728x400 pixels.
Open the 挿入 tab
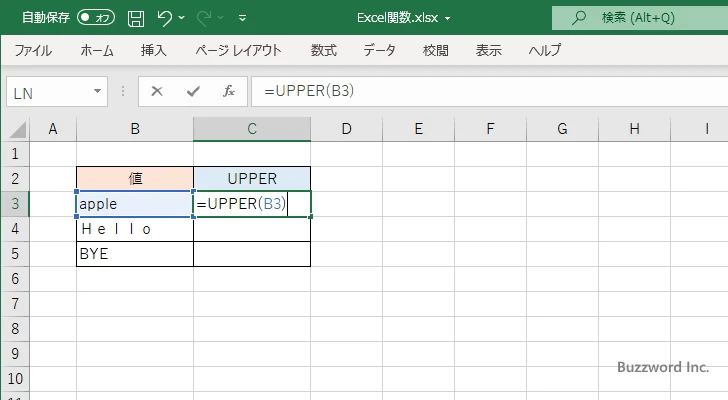point(154,50)
